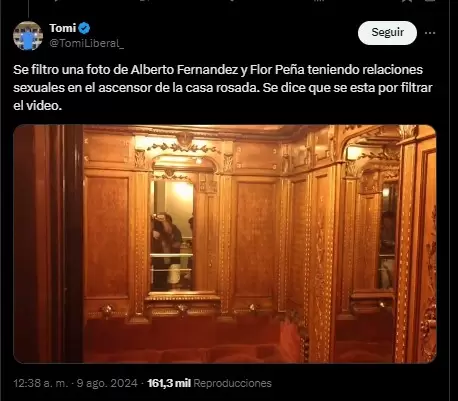Click the date 9 ago. 2024
Image resolution: width=458 pixels, height=401 pixels.
click(107, 383)
